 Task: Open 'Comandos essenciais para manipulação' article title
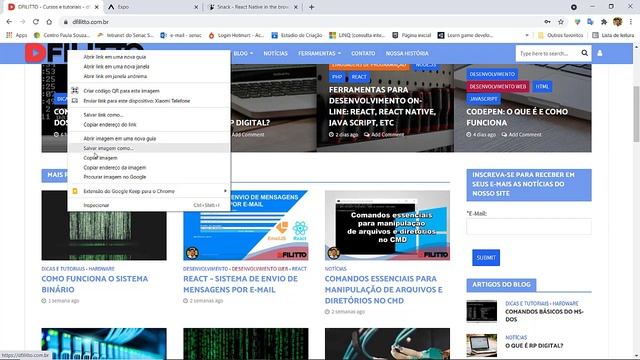(384, 289)
